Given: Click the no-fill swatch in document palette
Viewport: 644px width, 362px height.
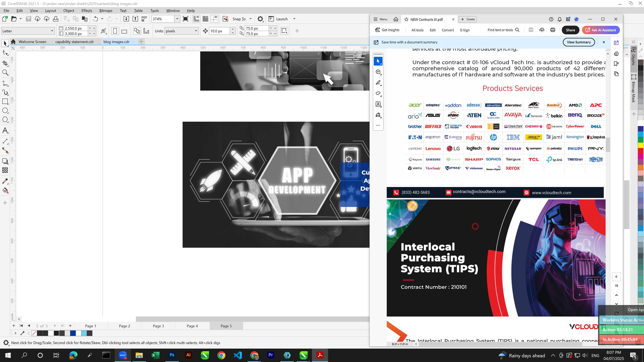Looking at the screenshot, I should click(34, 333).
